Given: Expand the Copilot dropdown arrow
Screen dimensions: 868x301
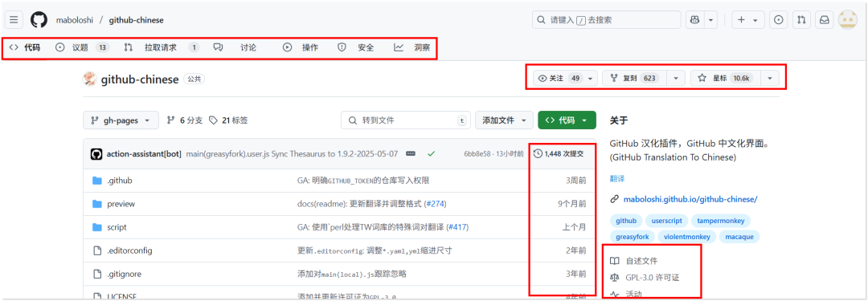Looking at the screenshot, I should [x=710, y=20].
